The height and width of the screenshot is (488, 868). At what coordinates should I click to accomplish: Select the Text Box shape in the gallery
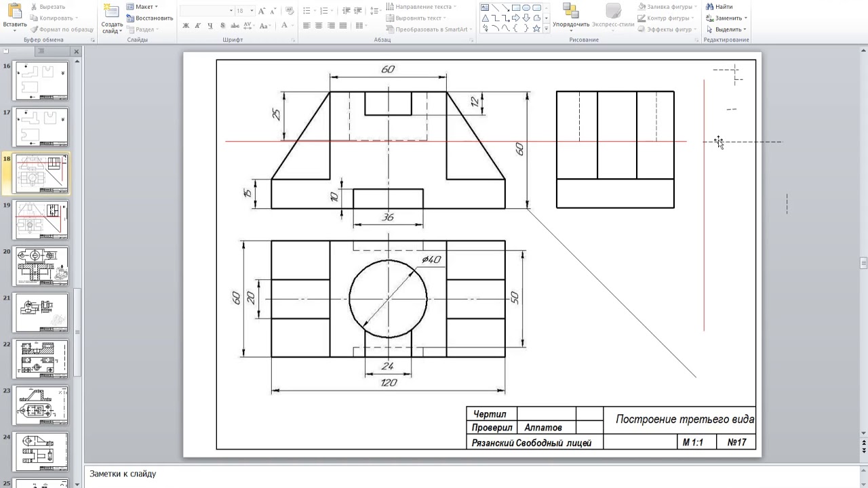485,7
